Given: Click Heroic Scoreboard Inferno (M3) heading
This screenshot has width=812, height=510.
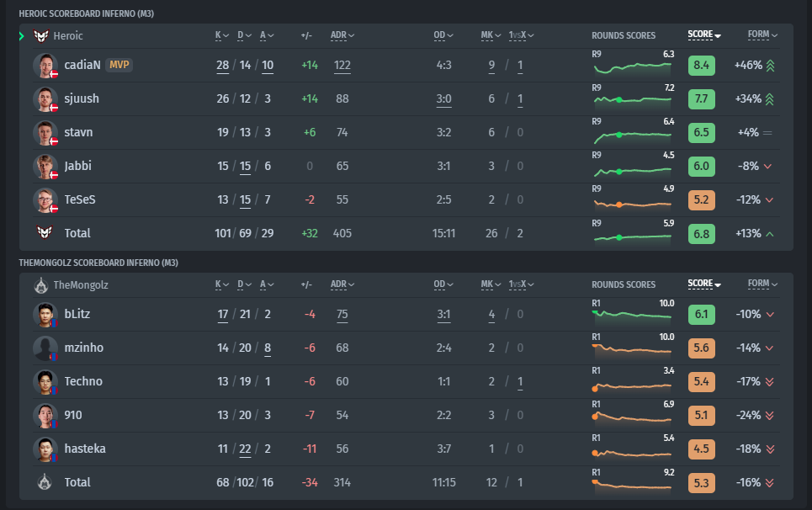Looking at the screenshot, I should click(87, 13).
